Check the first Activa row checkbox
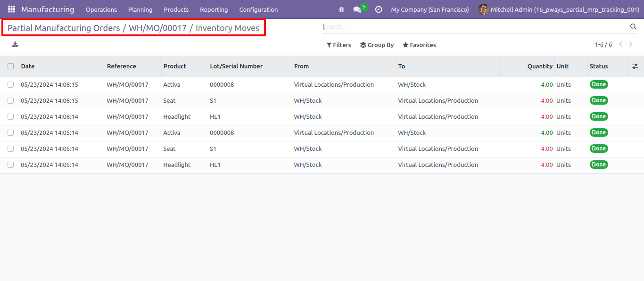The width and height of the screenshot is (644, 281). point(10,85)
